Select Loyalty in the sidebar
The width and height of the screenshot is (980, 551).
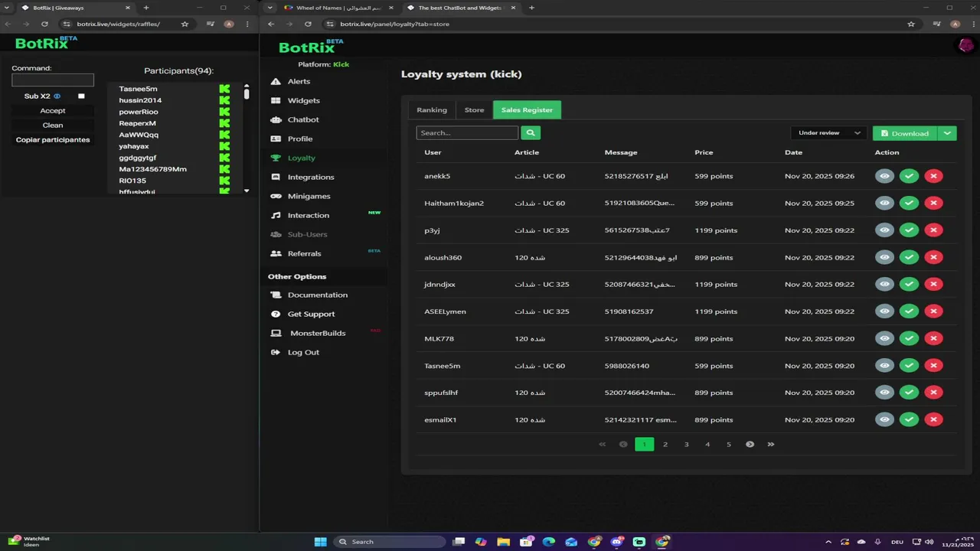click(301, 158)
